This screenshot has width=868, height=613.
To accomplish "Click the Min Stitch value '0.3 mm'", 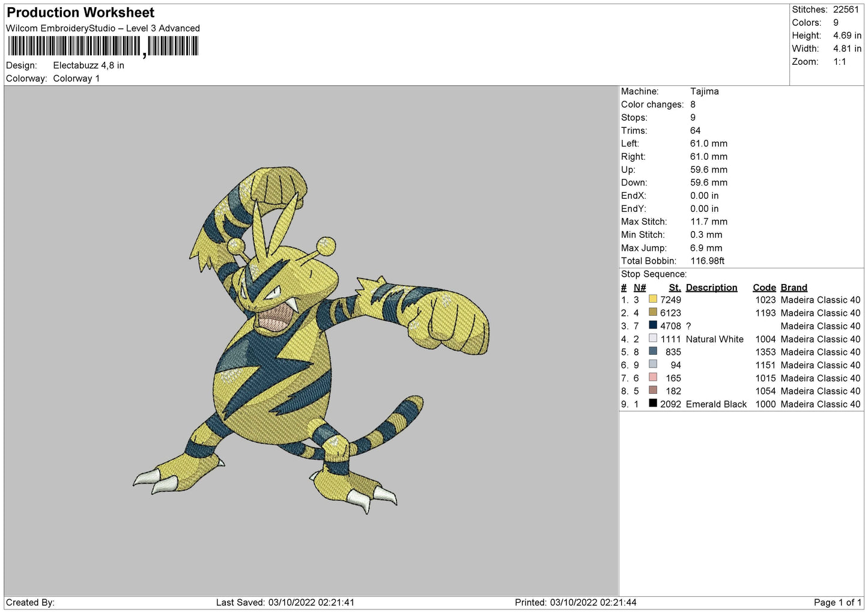I will point(706,235).
